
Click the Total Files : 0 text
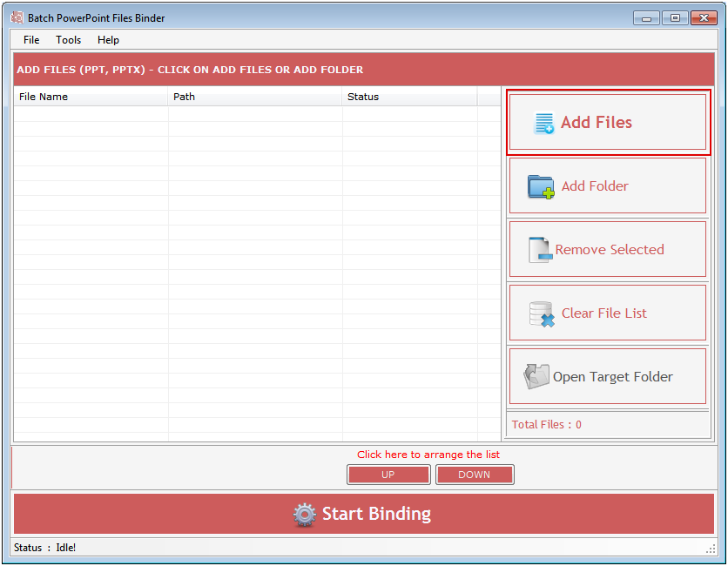(x=547, y=424)
